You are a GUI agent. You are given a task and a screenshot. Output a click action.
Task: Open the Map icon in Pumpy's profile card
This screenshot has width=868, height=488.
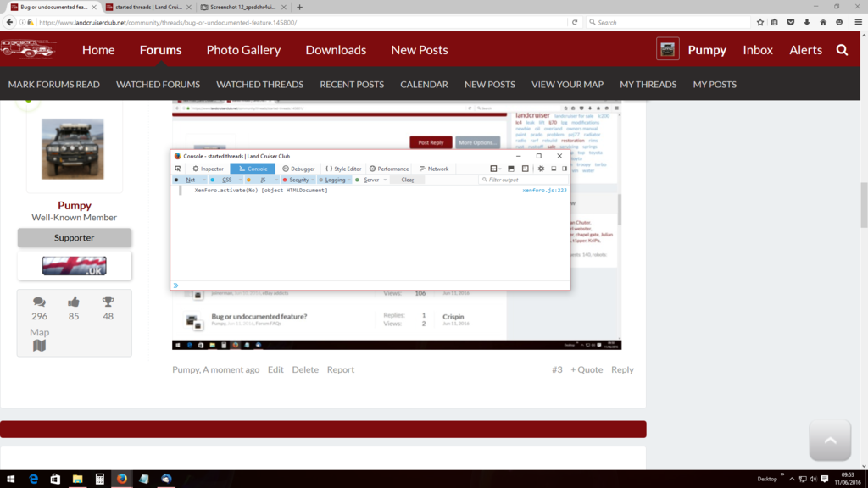(x=39, y=346)
